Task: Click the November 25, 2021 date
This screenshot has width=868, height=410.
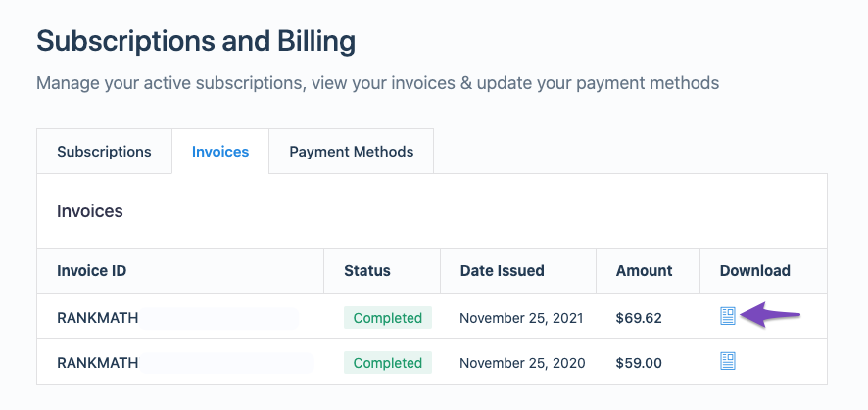Action: 521,318
